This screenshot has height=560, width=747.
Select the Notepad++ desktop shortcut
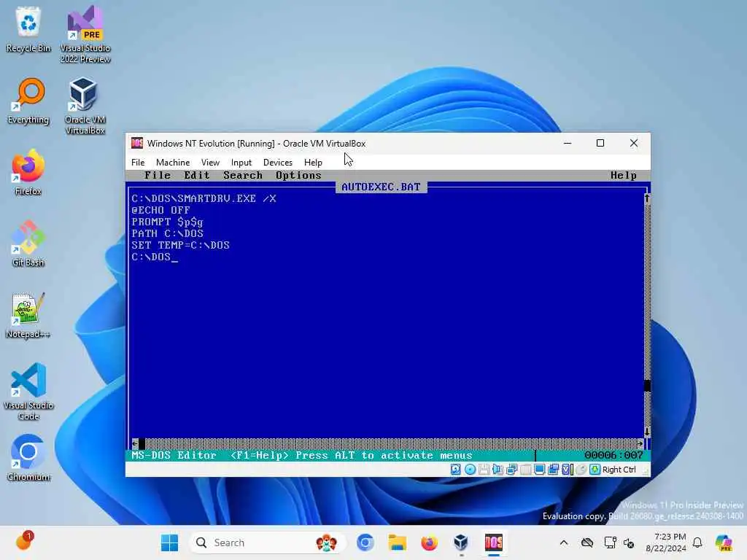coord(28,315)
